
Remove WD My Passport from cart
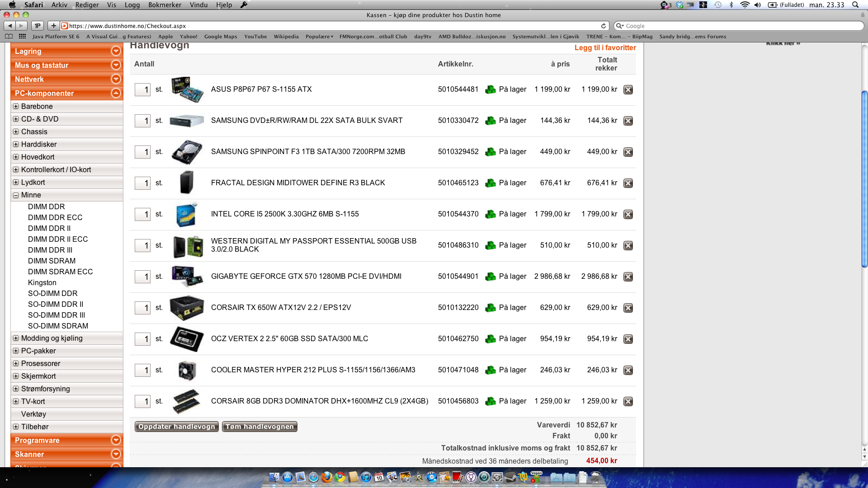point(628,245)
